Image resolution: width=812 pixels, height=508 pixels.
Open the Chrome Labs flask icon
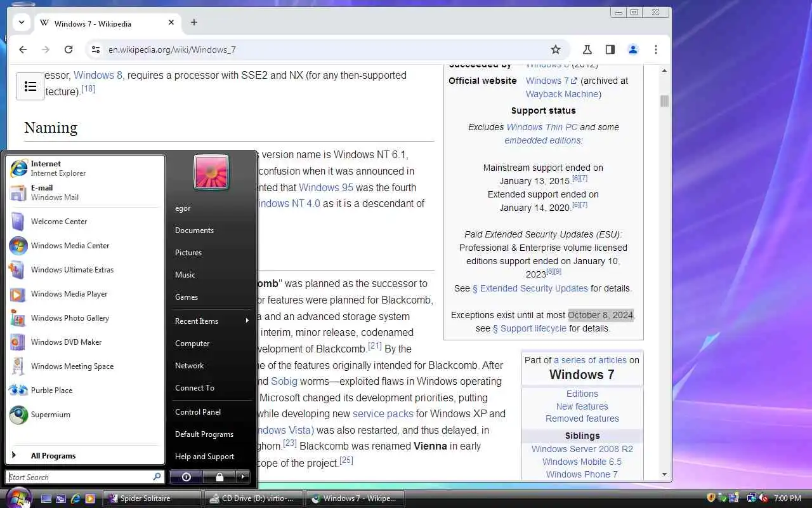[x=587, y=50]
